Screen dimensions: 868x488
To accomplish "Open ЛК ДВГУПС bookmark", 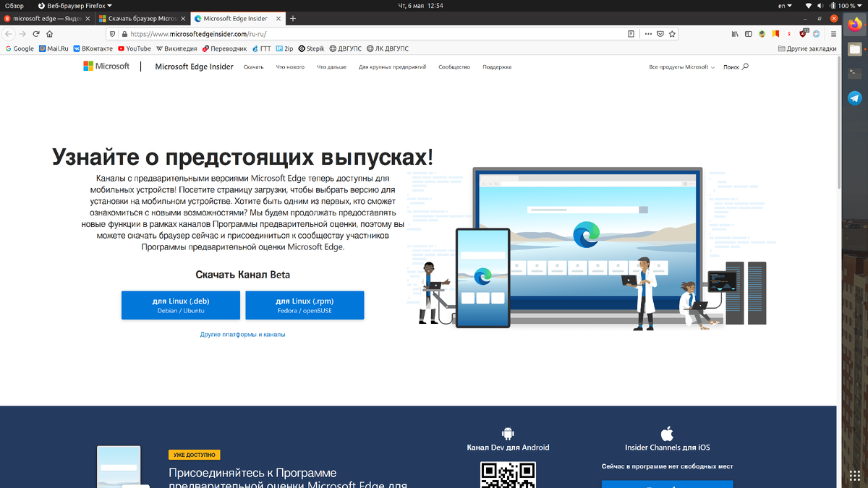I will [x=388, y=48].
